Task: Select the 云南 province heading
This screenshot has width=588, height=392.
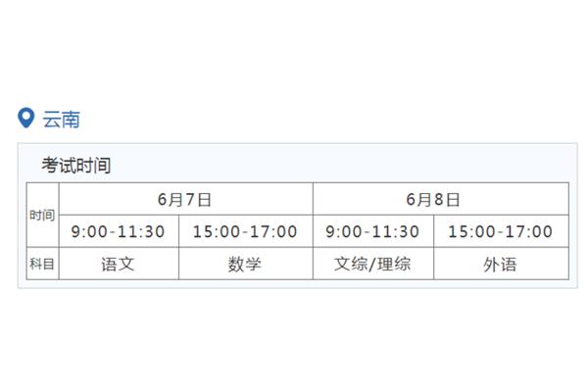Action: 61,120
